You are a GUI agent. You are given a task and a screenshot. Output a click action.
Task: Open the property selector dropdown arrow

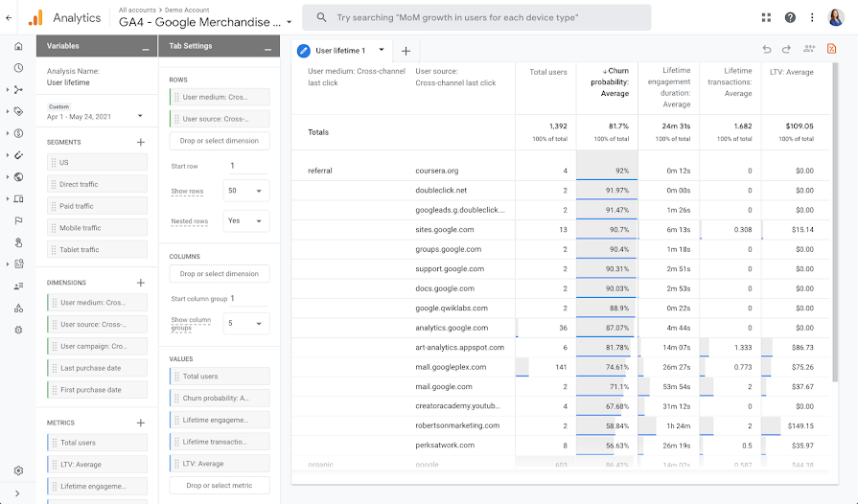289,22
